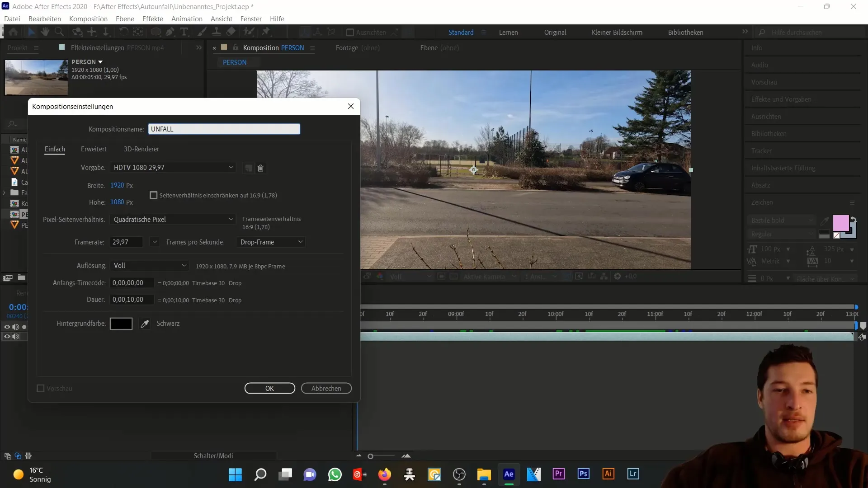Click the pink fill color swatch in Zeichen
This screenshot has width=868, height=488.
(x=841, y=223)
